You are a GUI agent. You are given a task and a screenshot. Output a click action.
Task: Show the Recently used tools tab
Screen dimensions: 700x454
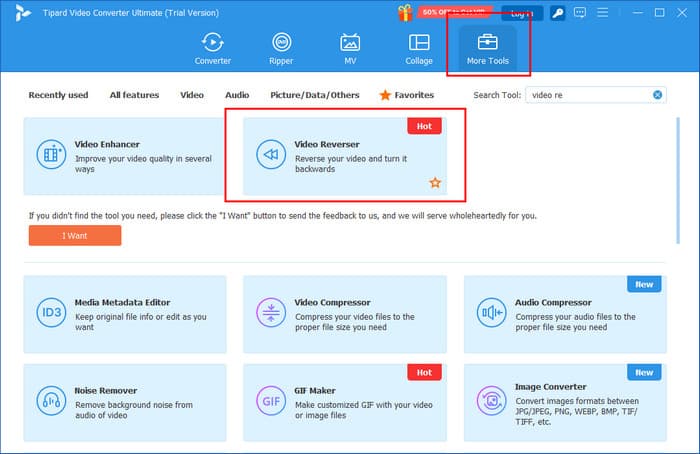coord(58,95)
